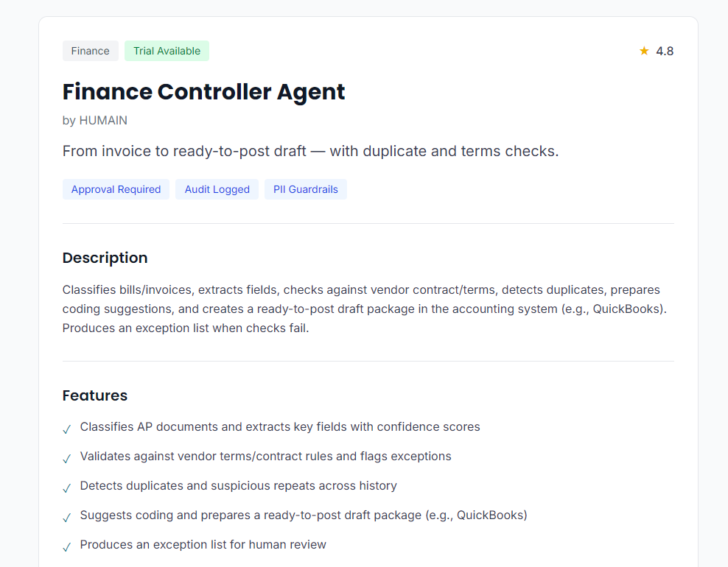Click the Audit Logged tag
This screenshot has height=567, width=728.
[x=217, y=189]
